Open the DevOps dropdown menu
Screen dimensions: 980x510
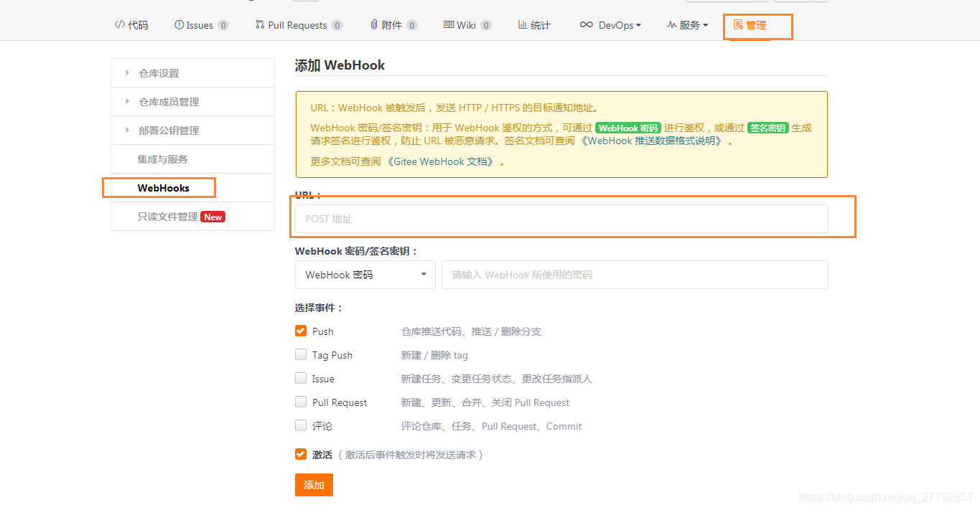[x=610, y=25]
